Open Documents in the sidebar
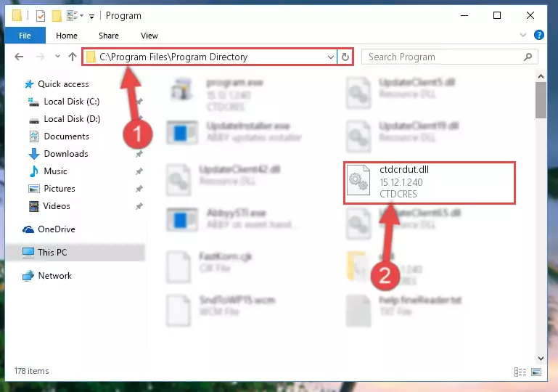The height and width of the screenshot is (392, 558). point(66,136)
